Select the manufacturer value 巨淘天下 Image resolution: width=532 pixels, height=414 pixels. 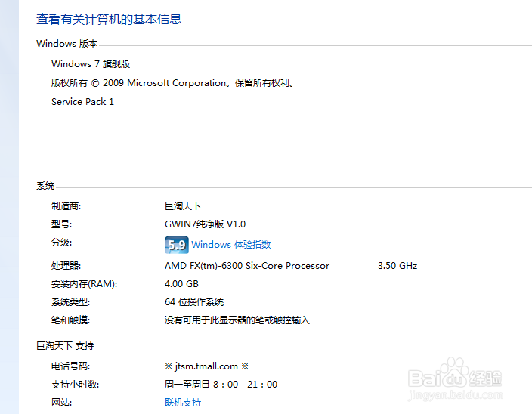click(183, 205)
